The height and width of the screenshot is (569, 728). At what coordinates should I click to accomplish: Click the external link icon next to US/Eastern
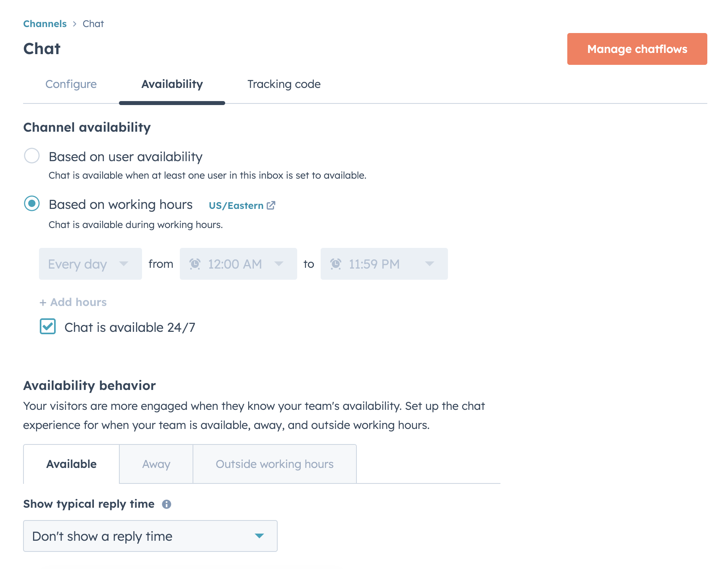[x=271, y=205]
